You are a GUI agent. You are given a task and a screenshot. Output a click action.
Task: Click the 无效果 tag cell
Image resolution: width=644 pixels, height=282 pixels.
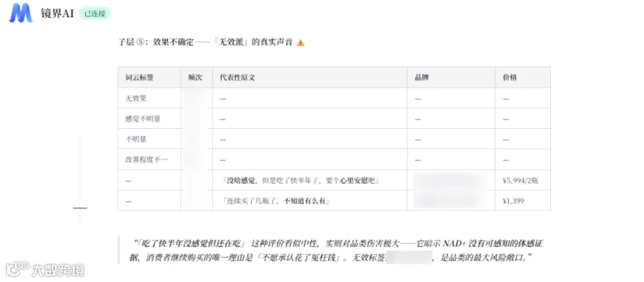coord(150,98)
